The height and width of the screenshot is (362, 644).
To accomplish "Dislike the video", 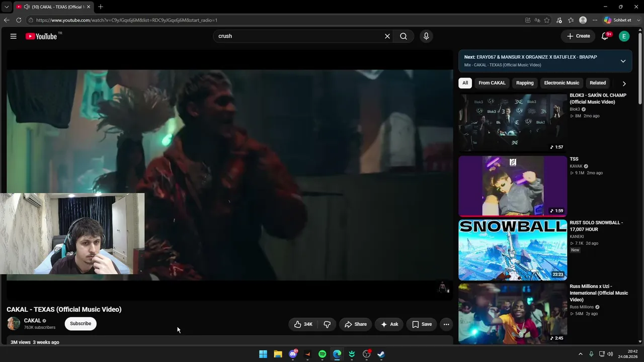I will 327,324.
